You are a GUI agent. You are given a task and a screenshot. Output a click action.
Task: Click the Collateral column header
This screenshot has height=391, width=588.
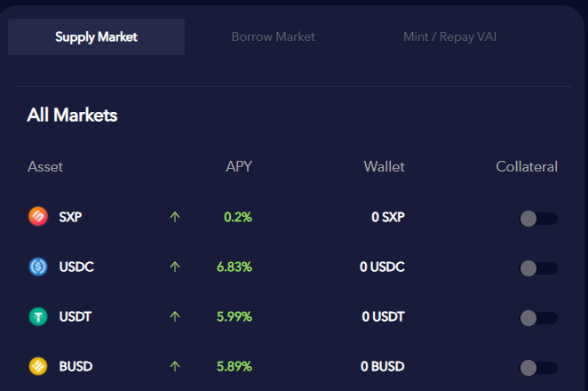click(527, 166)
